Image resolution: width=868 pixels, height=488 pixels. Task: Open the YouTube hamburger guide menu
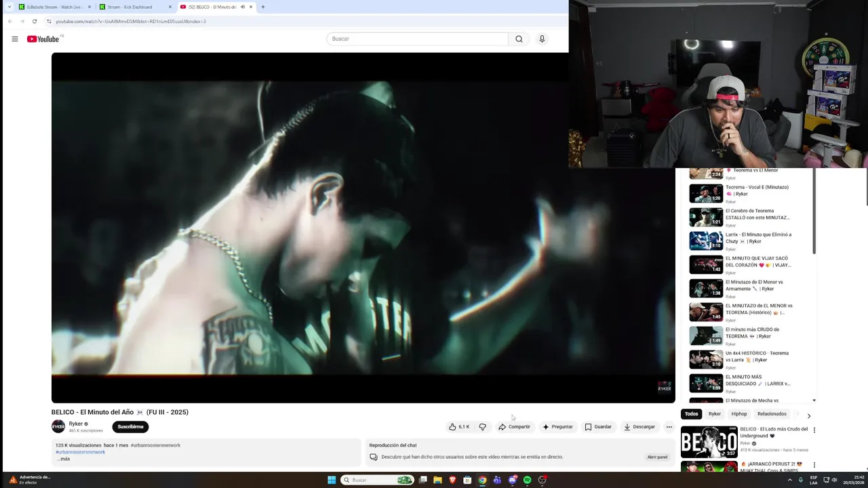14,39
